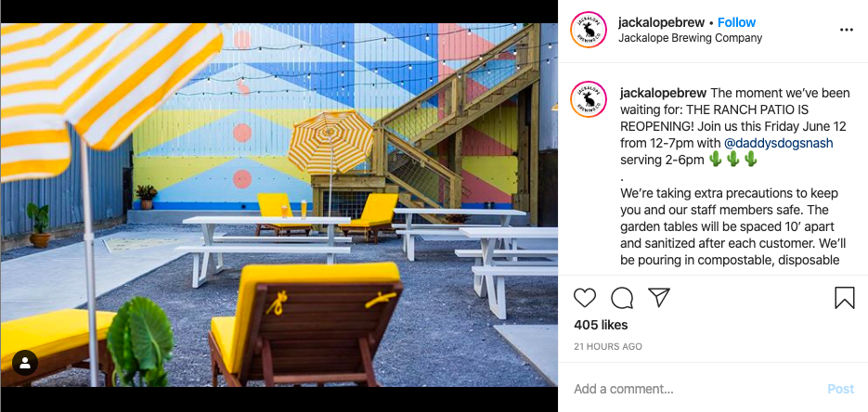
Task: Visit the @daddysdogsnash mention
Action: pos(778,143)
